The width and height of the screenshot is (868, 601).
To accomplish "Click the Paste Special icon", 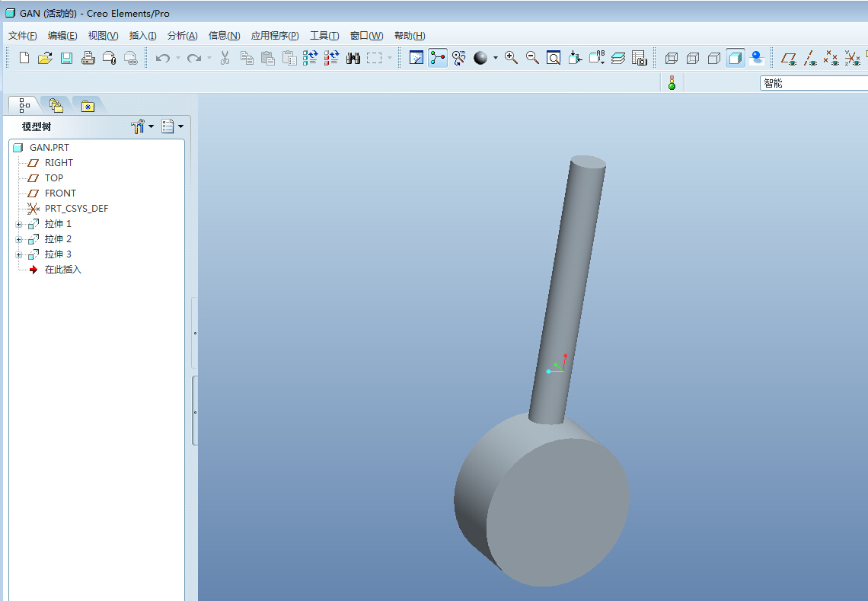I will (x=289, y=58).
